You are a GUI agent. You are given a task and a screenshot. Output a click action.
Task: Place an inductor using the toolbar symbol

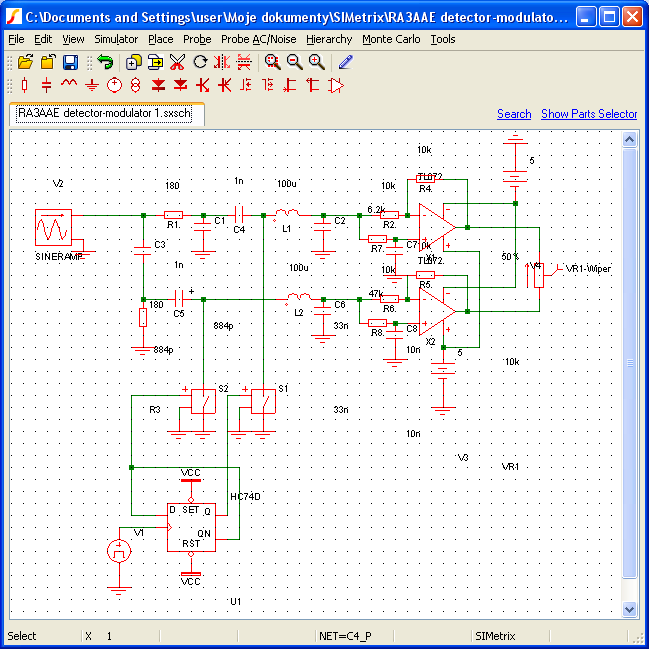click(x=69, y=85)
